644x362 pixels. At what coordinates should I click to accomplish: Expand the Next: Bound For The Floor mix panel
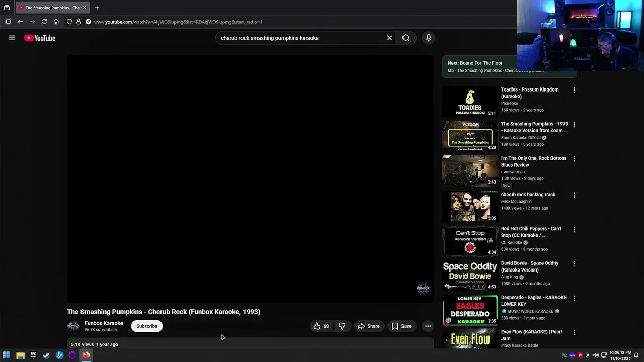[x=509, y=67]
